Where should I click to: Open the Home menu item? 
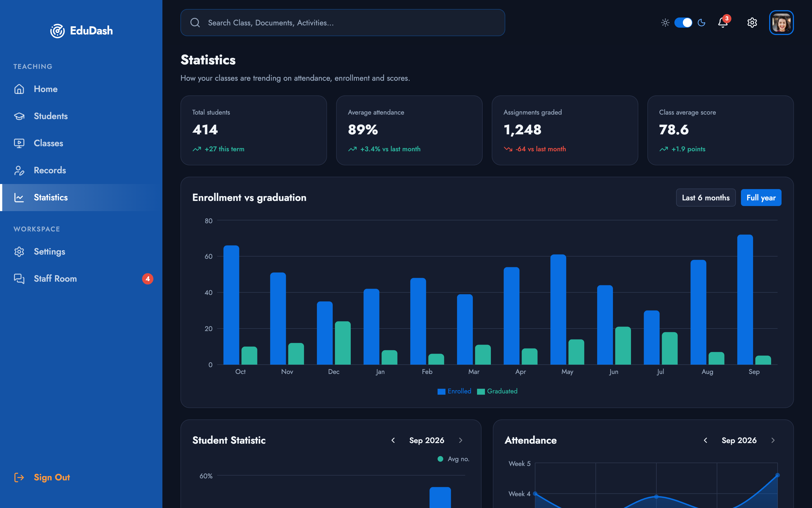[81, 89]
